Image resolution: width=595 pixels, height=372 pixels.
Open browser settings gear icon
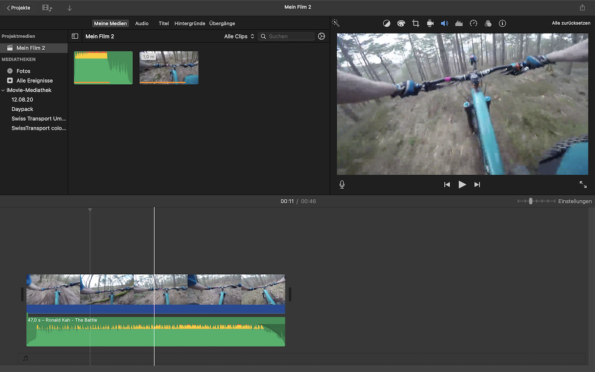(321, 36)
